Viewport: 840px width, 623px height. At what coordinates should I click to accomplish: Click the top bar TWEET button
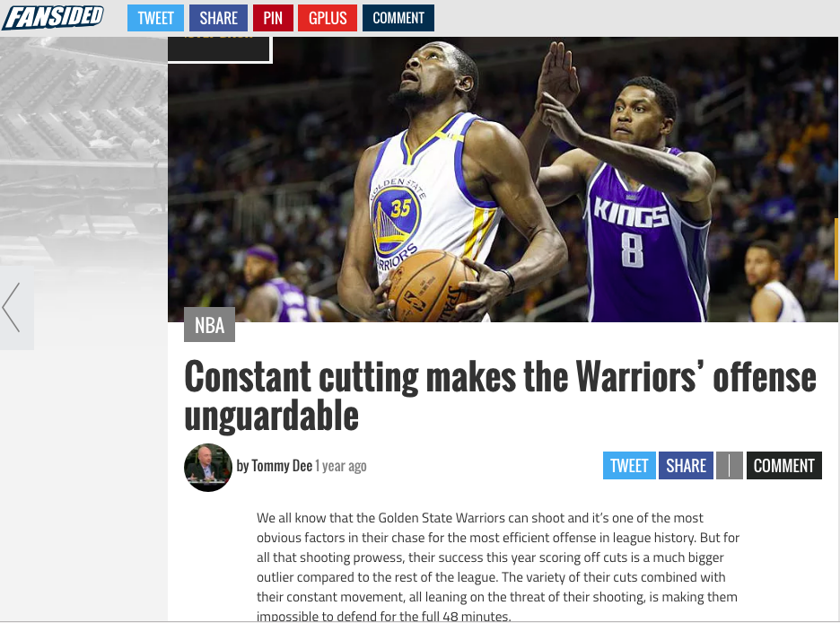pyautogui.click(x=155, y=18)
